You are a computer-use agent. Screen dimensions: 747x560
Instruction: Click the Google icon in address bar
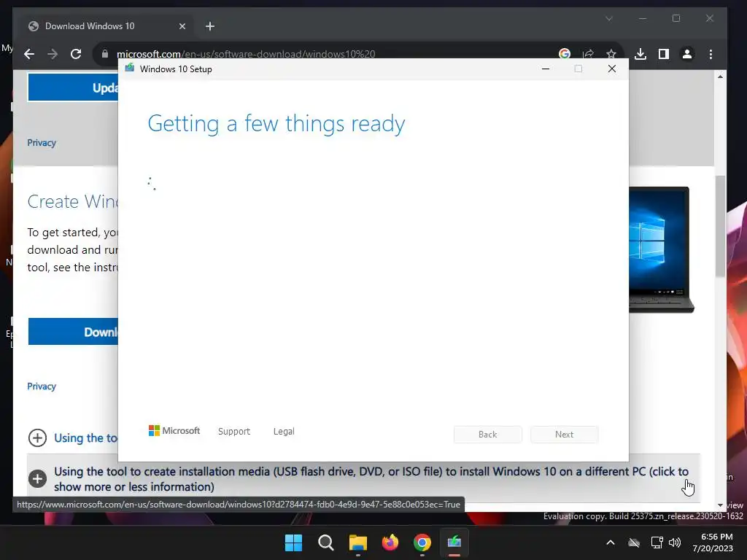point(565,54)
